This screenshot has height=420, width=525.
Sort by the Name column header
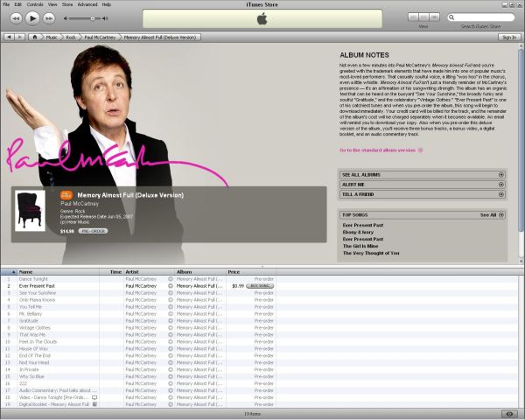59,272
